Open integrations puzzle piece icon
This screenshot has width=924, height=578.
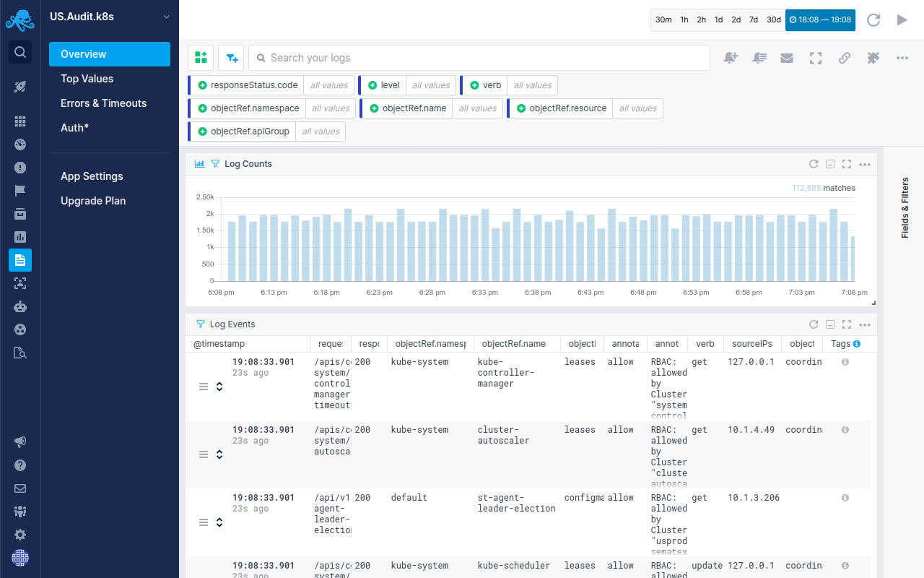pos(873,58)
